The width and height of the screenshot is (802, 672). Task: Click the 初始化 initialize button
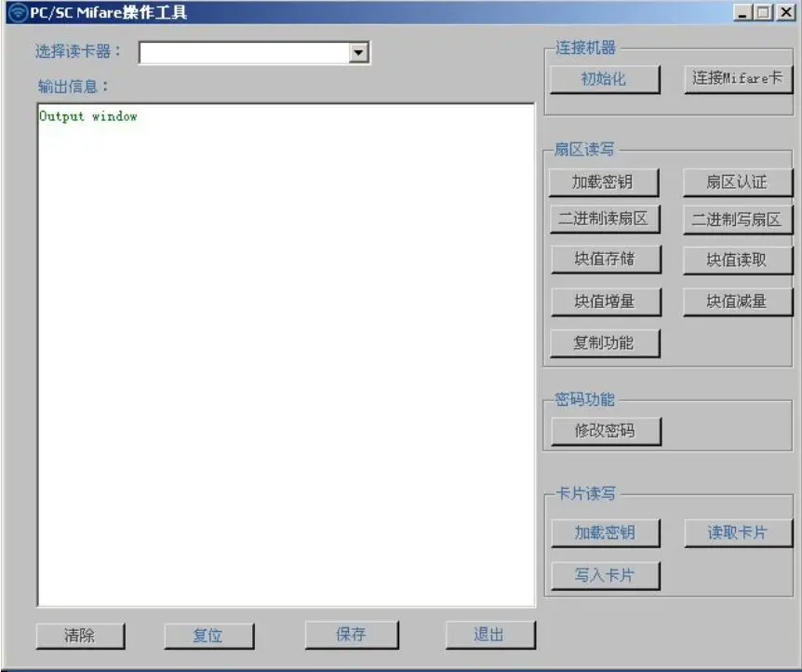click(x=605, y=79)
